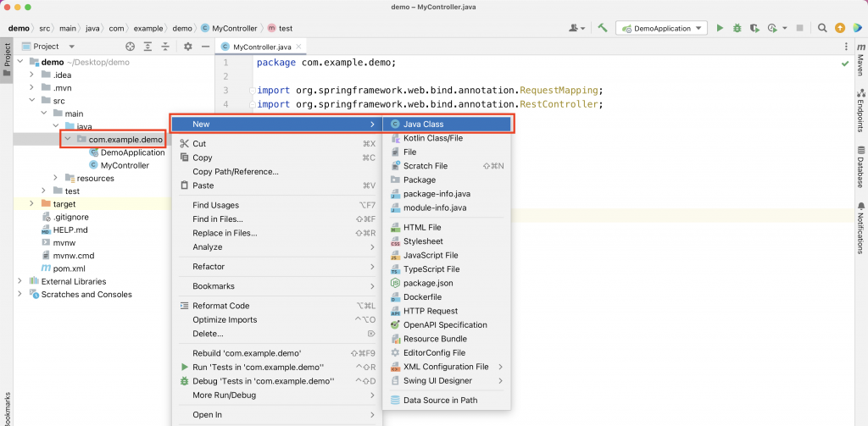Open DemoApplication run configuration dropdown

(661, 28)
